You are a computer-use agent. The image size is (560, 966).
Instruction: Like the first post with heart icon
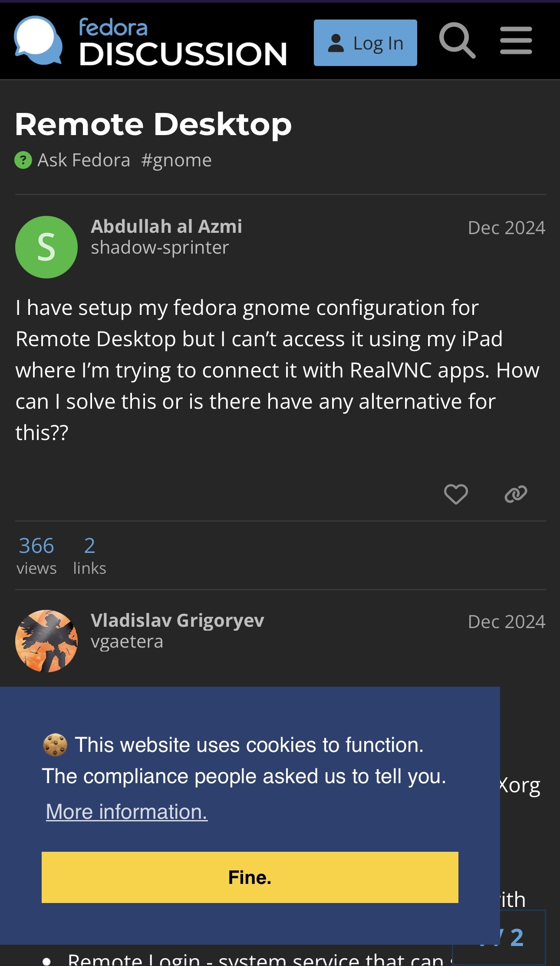pos(456,494)
